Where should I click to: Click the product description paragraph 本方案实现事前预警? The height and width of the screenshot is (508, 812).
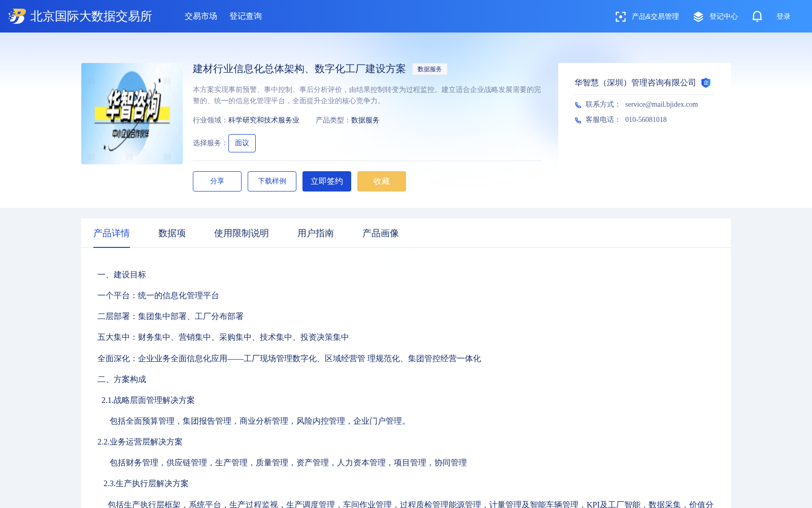[367, 96]
